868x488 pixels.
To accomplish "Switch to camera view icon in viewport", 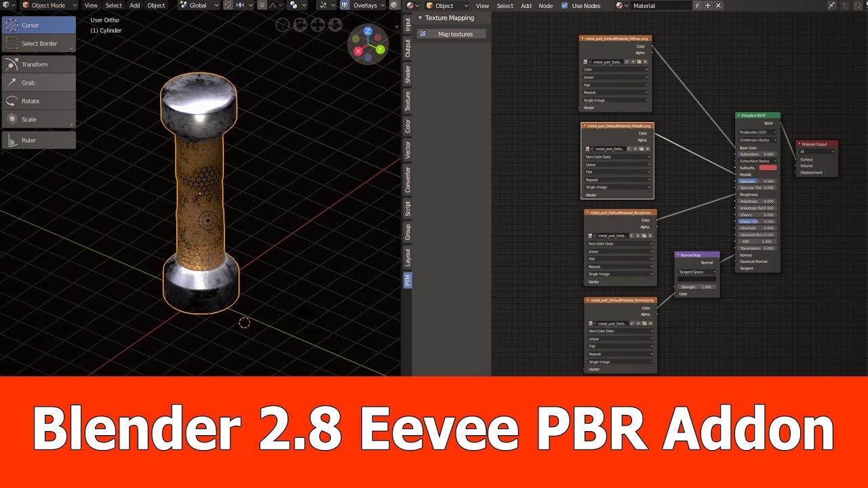I will click(x=300, y=26).
